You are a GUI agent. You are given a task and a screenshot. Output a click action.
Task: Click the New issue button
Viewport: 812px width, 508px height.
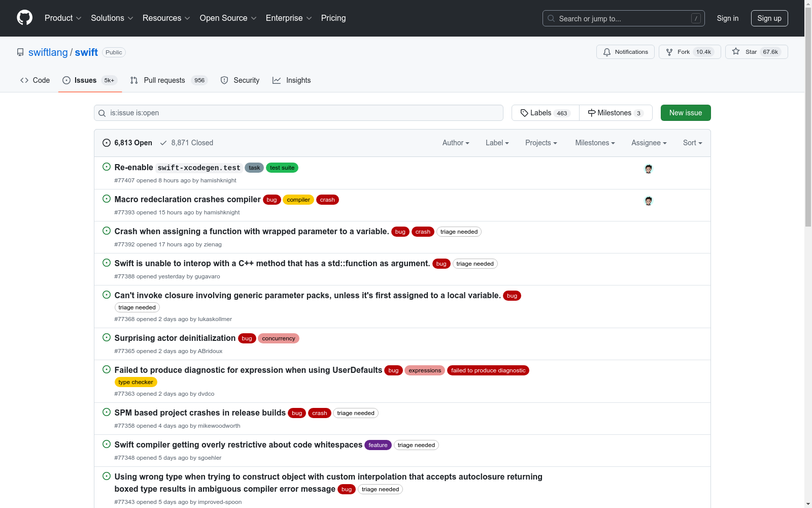pyautogui.click(x=686, y=113)
